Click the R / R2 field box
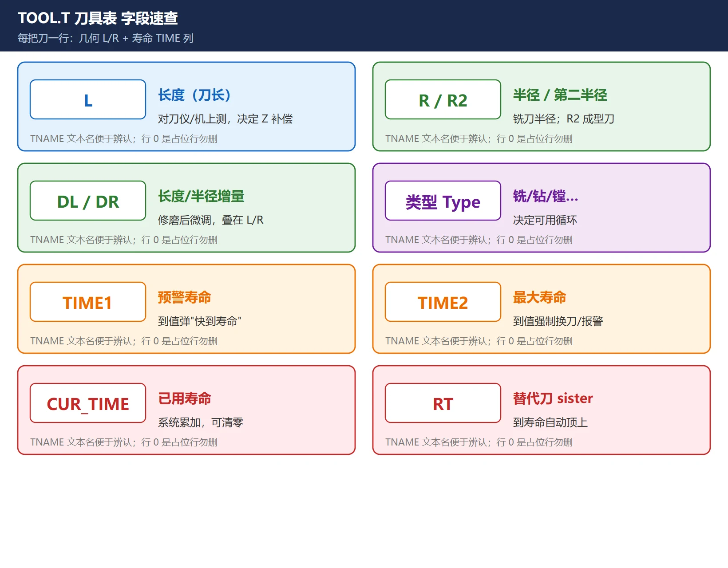 [x=443, y=99]
